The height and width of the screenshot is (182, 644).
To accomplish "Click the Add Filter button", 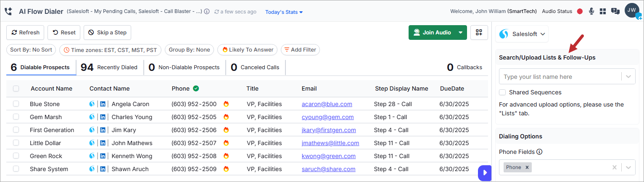I will 300,49.
